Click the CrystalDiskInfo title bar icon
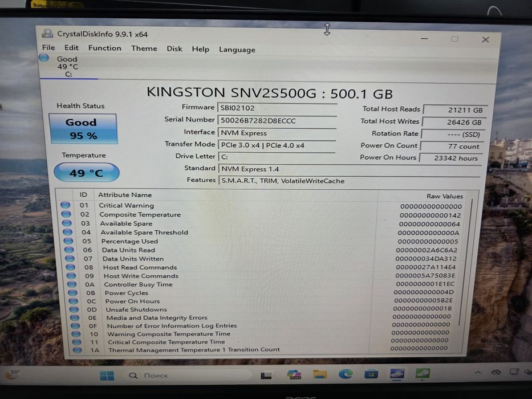 pos(47,33)
